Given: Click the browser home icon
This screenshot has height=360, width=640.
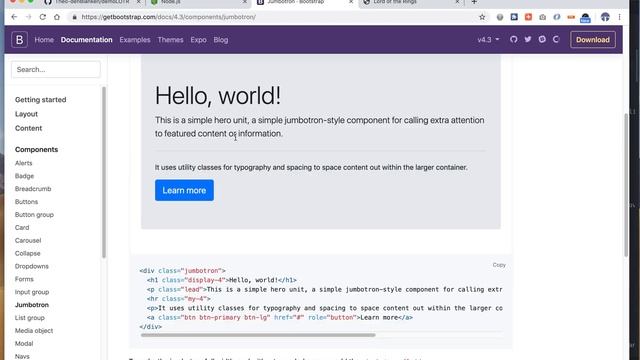Looking at the screenshot, I should coord(57,17).
